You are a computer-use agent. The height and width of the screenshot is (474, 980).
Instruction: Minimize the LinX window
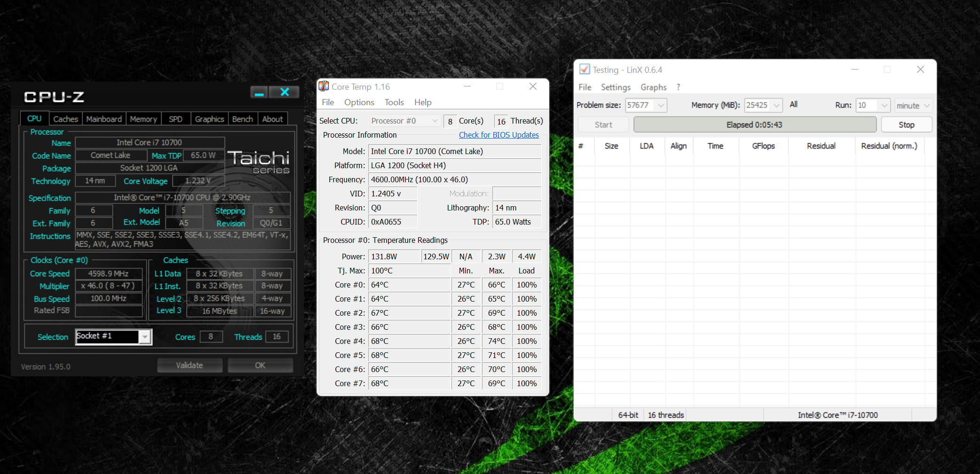855,70
